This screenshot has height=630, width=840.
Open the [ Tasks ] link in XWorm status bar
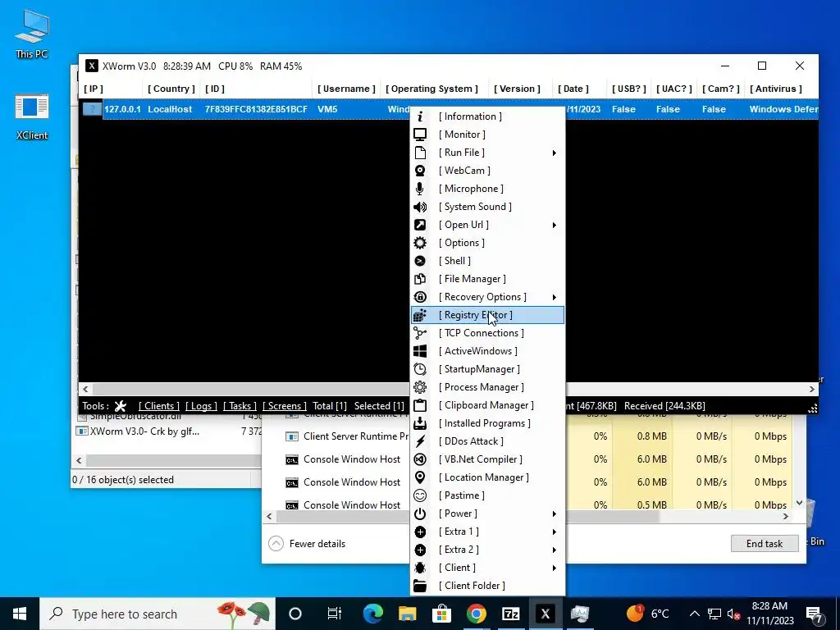(x=240, y=406)
